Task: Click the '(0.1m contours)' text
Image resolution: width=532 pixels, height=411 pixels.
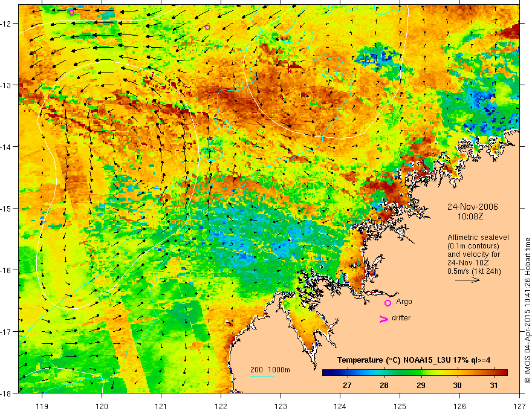Action: click(473, 246)
